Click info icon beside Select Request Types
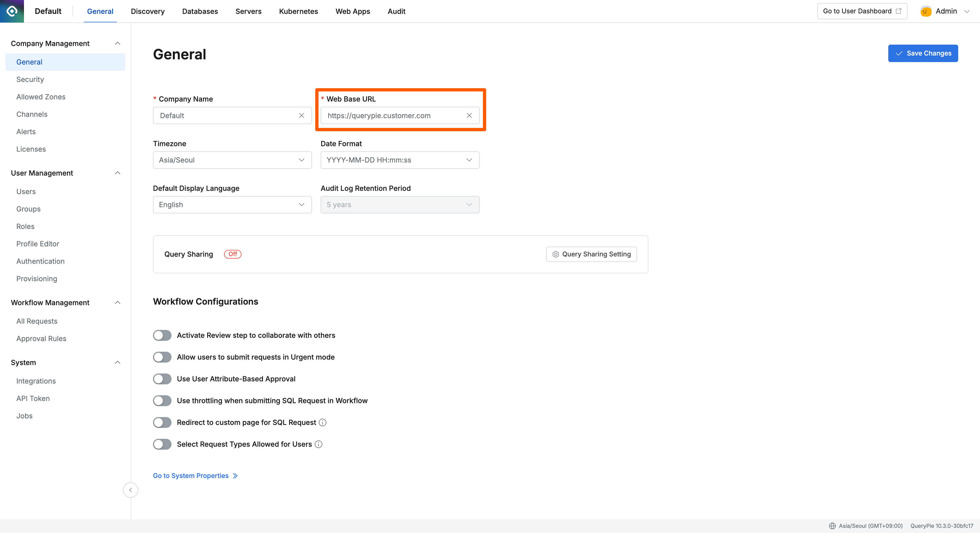 point(318,444)
